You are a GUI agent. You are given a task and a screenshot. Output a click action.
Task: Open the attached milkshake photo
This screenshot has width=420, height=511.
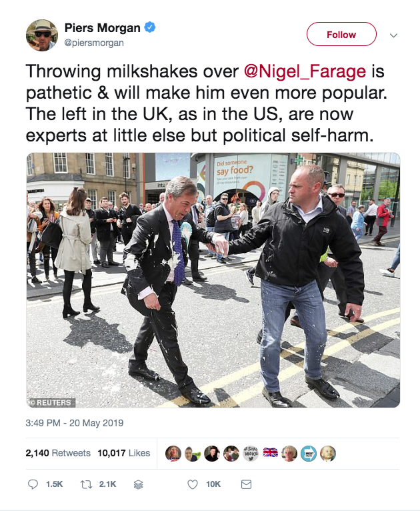point(213,280)
